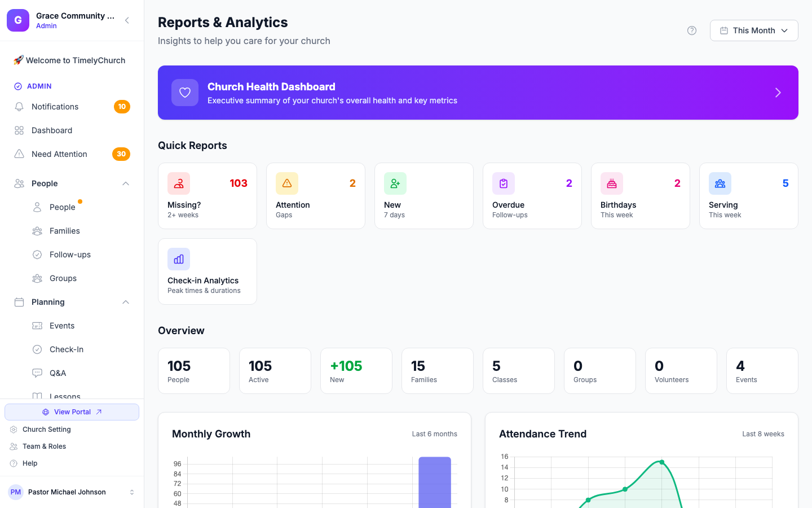The image size is (812, 508).
Task: Click the 0 Volunteers overview card
Action: pos(681,371)
